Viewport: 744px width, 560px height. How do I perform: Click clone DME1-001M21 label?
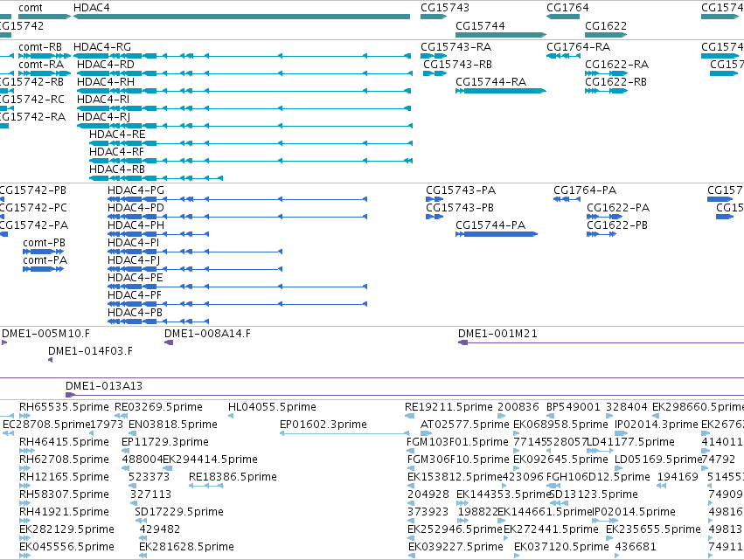point(497,334)
